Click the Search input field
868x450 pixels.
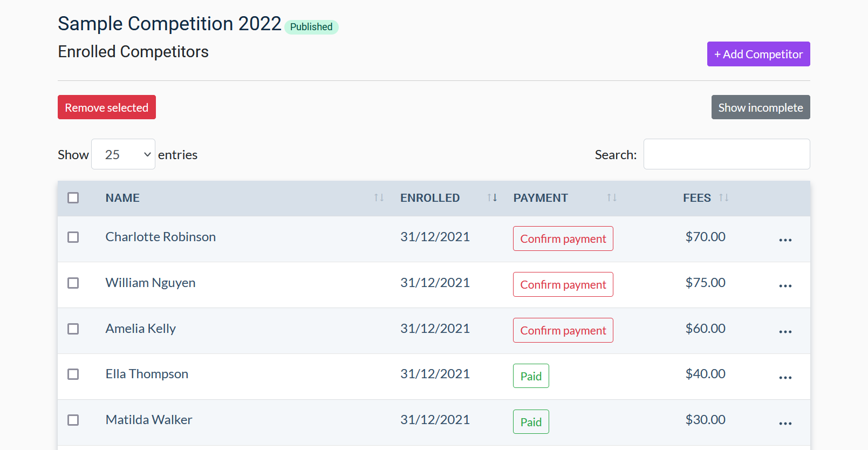click(726, 154)
